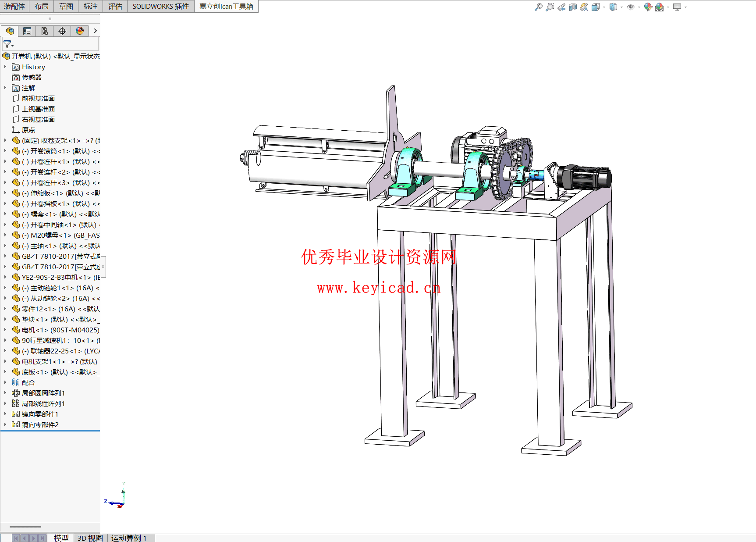
Task: Expand the History folder
Action: point(5,67)
